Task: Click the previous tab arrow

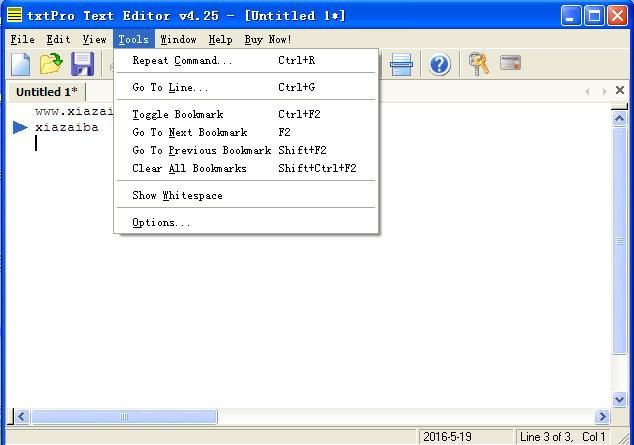Action: tap(587, 91)
